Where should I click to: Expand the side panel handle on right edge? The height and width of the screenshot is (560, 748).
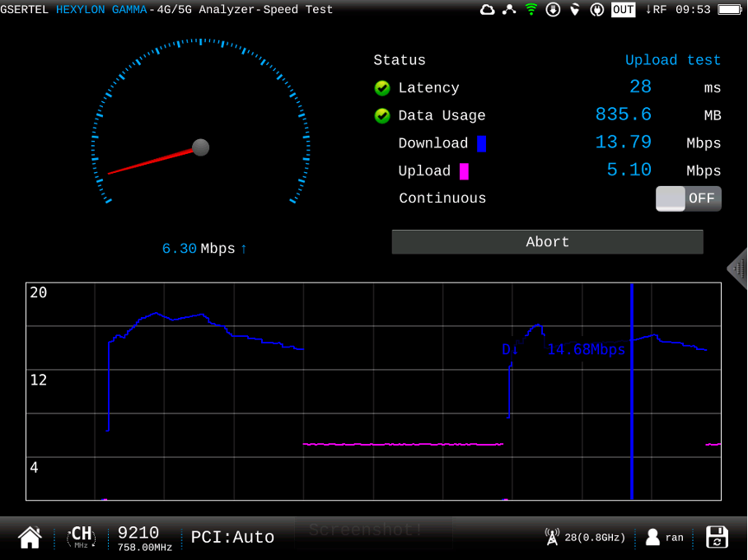tap(737, 268)
